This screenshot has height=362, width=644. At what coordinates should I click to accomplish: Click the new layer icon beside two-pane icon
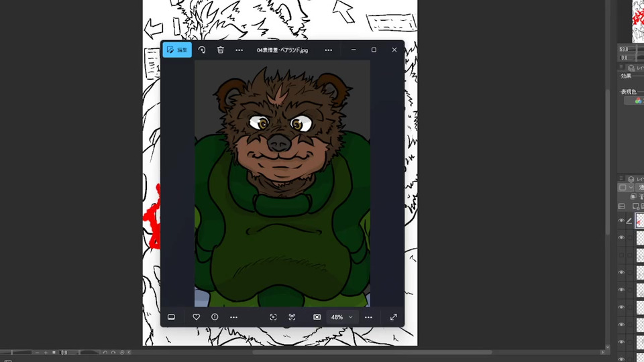pos(636,206)
